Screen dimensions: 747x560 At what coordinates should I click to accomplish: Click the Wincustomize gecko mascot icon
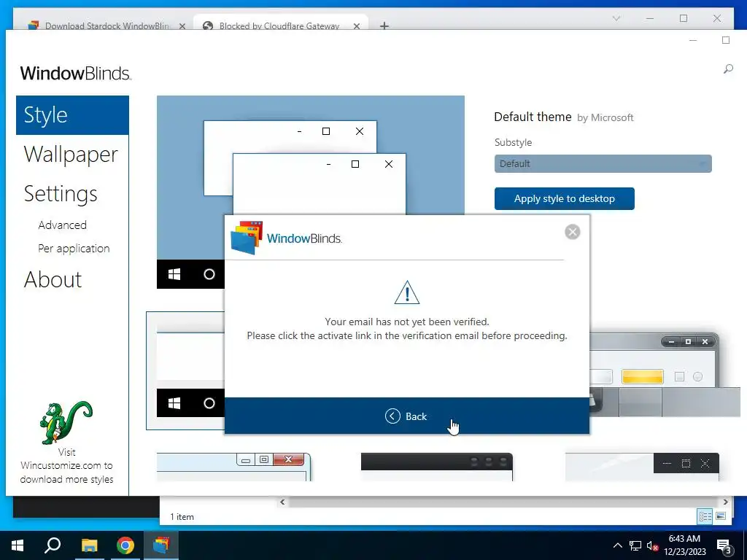coord(66,422)
